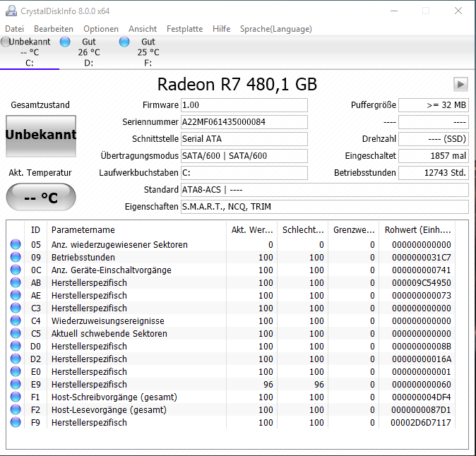Screen dimensions: 476x456
Task: Open the Ansicht menu
Action: point(143,29)
